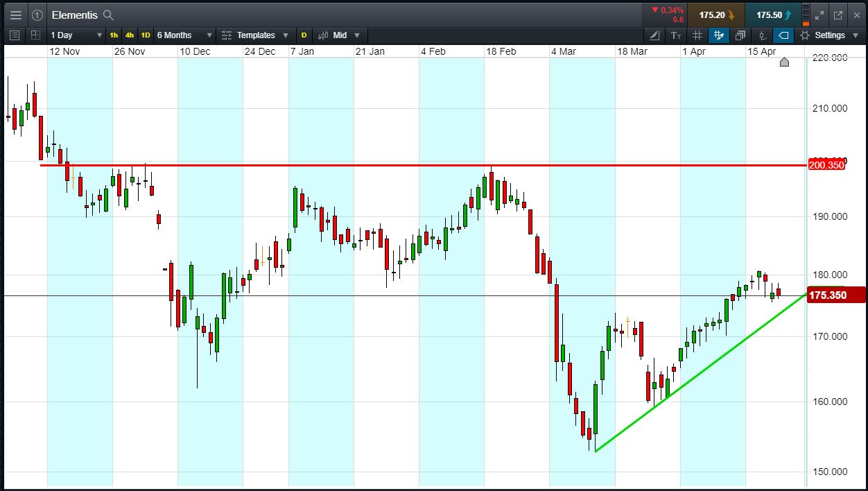Pop out chart into new window
This screenshot has width=868, height=491.
837,15
